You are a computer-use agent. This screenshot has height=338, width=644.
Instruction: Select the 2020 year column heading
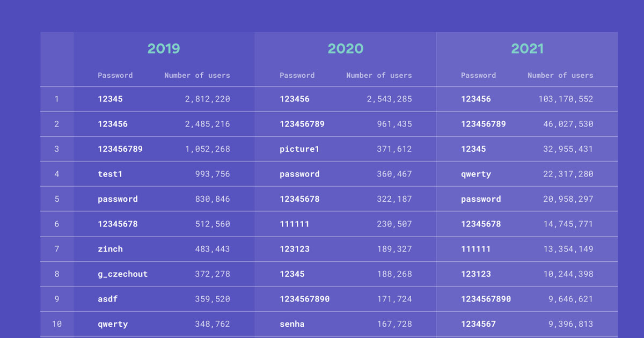(x=346, y=49)
